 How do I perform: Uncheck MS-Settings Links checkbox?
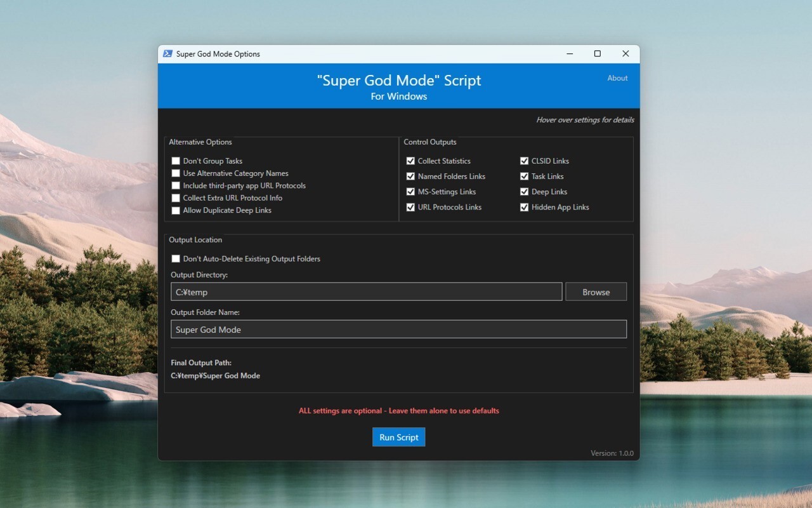coord(410,192)
